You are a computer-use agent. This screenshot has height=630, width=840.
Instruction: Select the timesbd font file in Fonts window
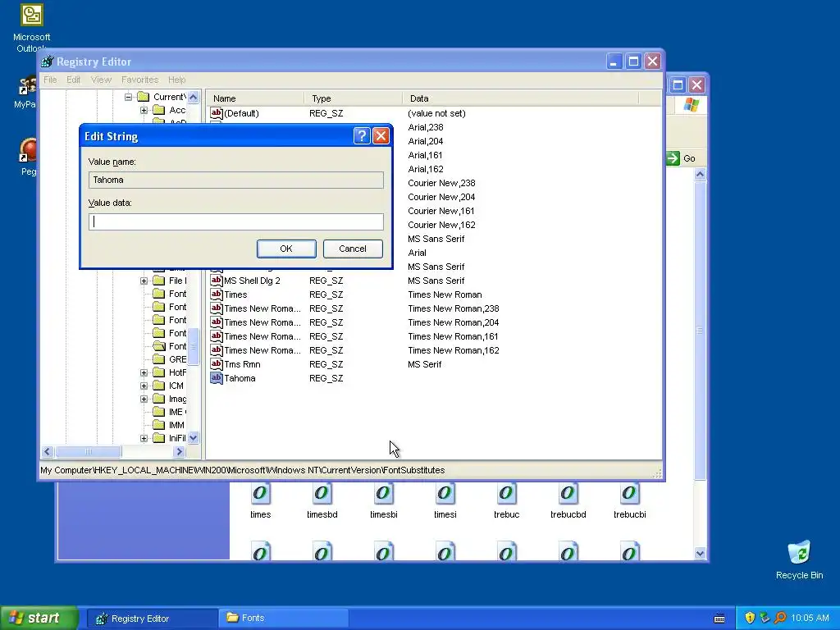tap(322, 500)
